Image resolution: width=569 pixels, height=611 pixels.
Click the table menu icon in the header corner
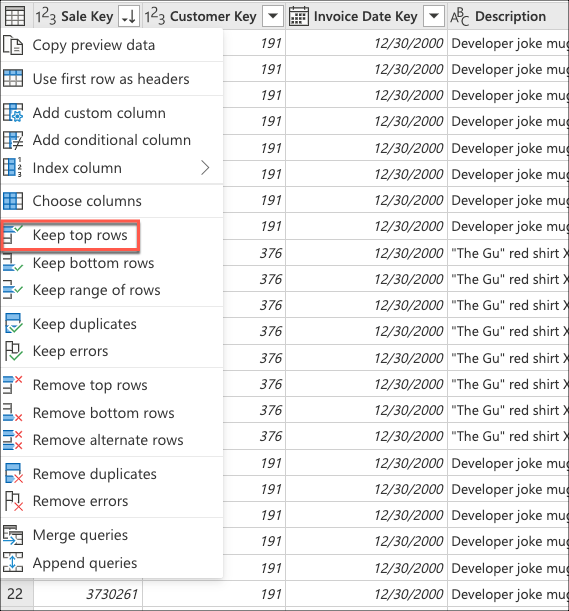pyautogui.click(x=15, y=16)
